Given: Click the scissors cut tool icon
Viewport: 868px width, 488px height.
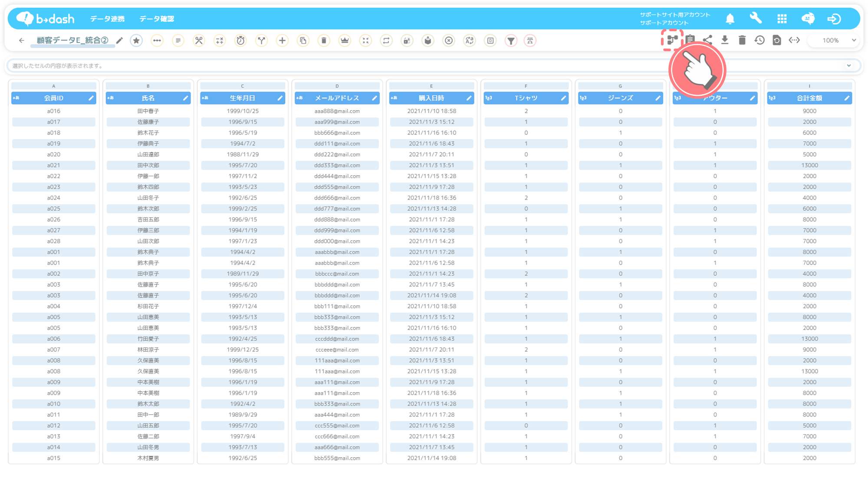Looking at the screenshot, I should [199, 40].
